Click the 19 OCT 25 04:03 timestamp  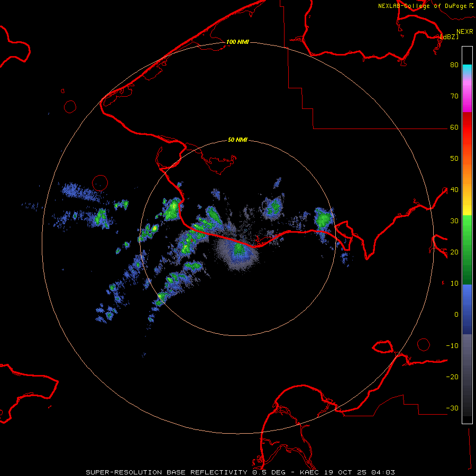(x=360, y=472)
